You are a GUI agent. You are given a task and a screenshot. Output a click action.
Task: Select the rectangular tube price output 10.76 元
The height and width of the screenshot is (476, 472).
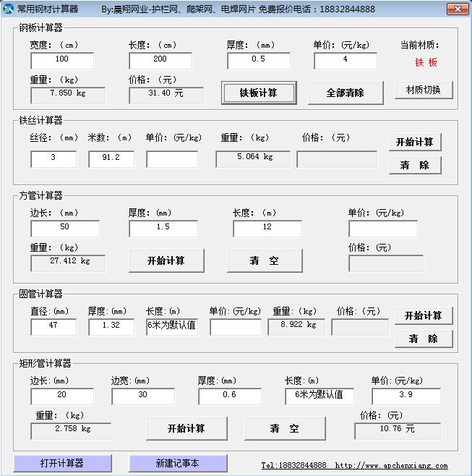pos(398,430)
